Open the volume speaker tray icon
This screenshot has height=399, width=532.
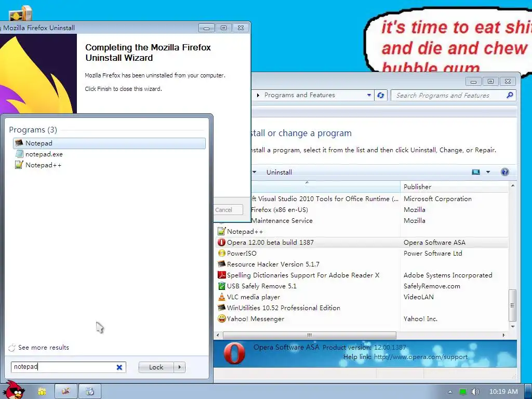coord(475,392)
